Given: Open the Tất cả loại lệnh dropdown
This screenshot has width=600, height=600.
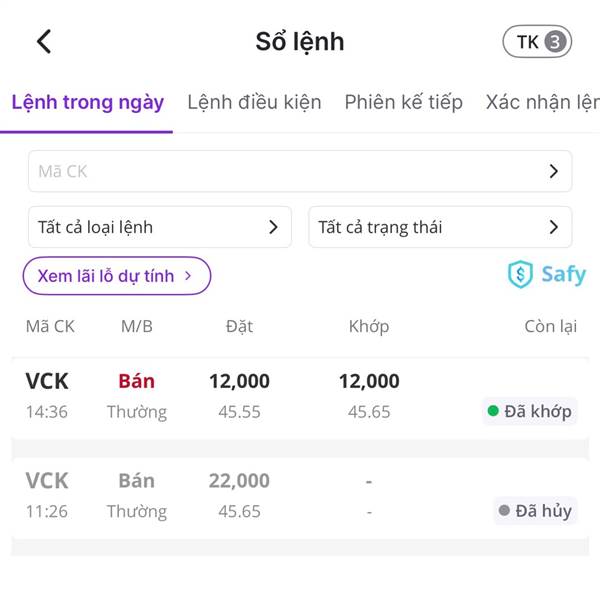Looking at the screenshot, I should click(x=159, y=227).
